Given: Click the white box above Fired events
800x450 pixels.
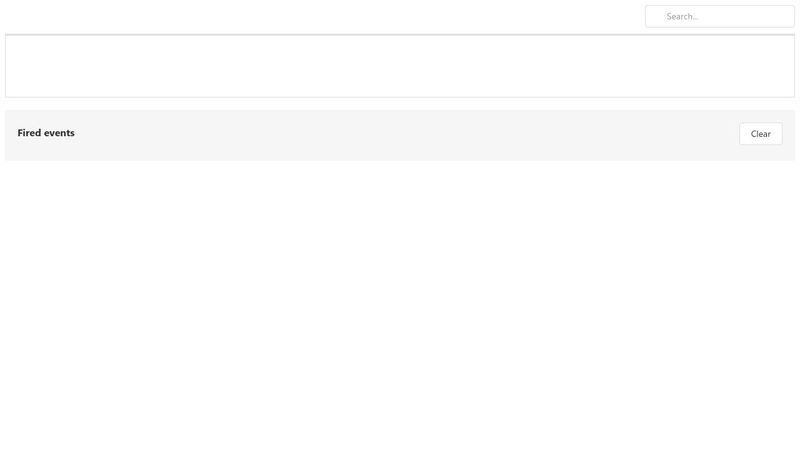Looking at the screenshot, I should [400, 67].
